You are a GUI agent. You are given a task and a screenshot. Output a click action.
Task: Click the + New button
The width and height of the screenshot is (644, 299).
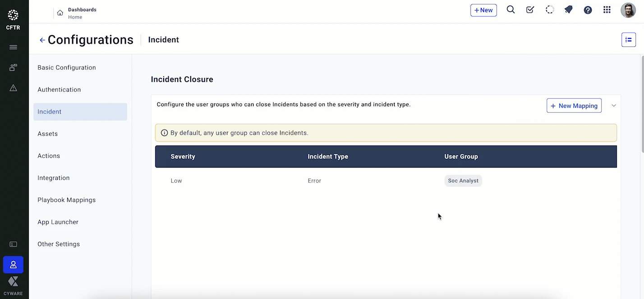coord(483,10)
